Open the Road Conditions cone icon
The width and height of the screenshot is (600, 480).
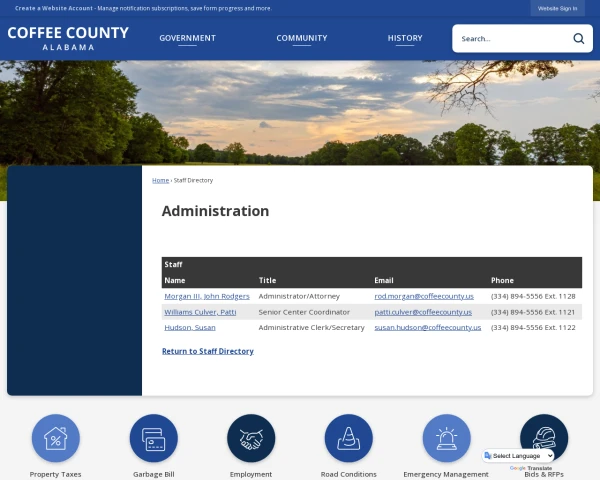point(348,438)
